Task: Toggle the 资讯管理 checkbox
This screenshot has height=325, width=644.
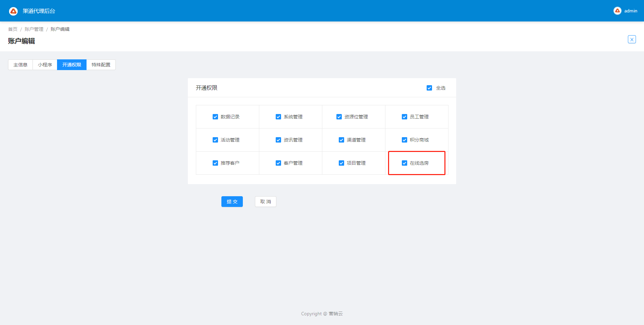Action: click(278, 140)
